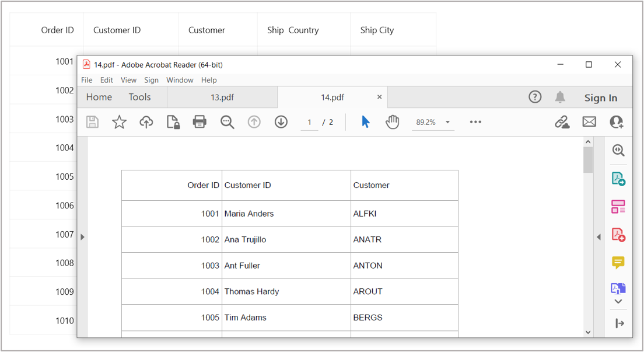Click the current page number field
This screenshot has height=352, width=644.
click(309, 122)
